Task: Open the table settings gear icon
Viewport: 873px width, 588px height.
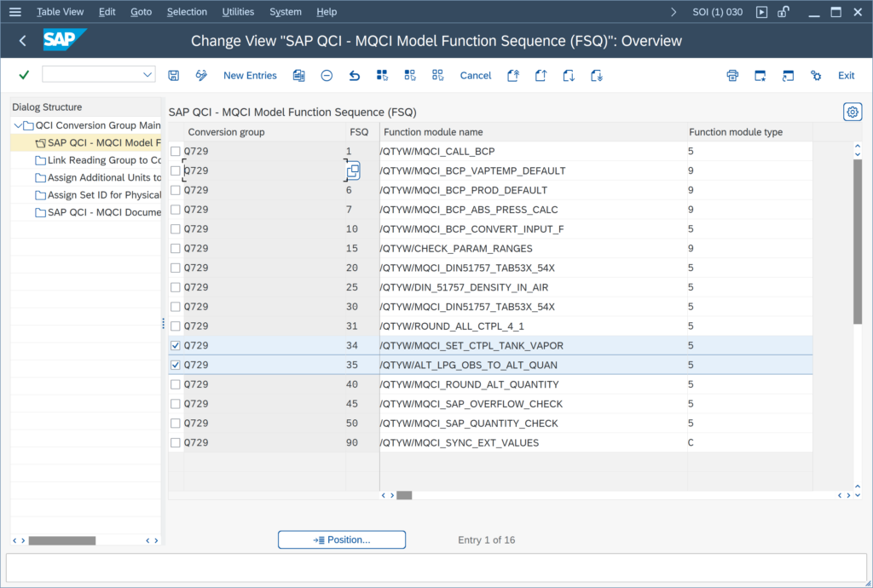Action: click(853, 112)
